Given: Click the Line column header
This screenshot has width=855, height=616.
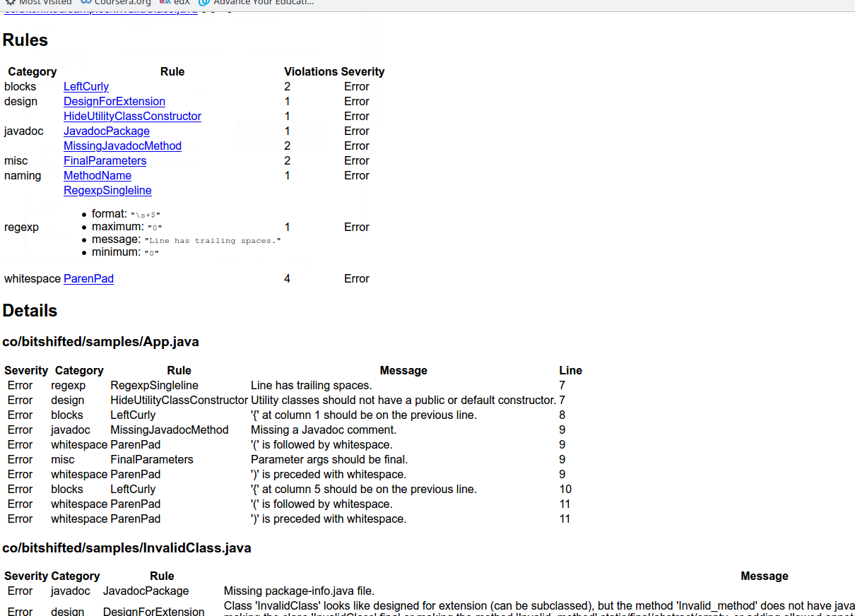Looking at the screenshot, I should [x=571, y=370].
